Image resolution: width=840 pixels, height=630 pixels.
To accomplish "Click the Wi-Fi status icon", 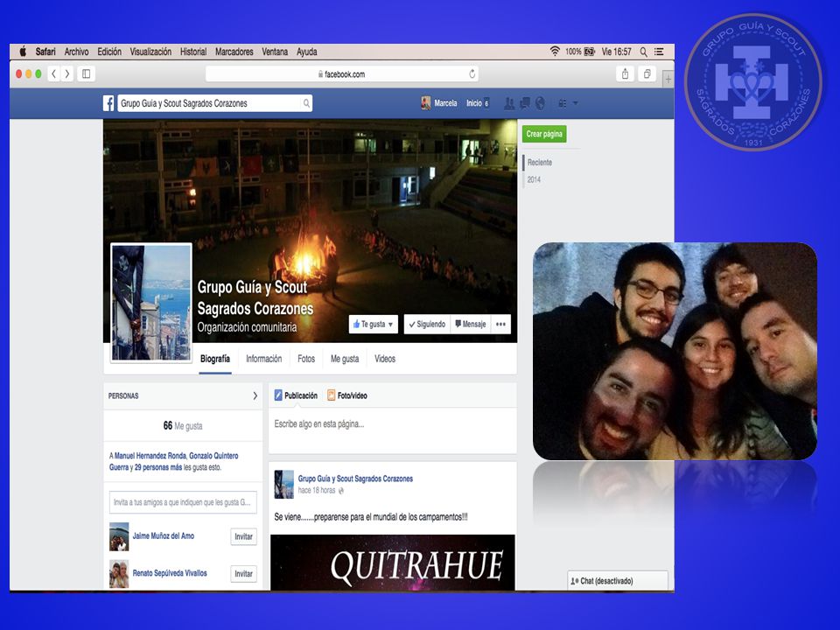I will [x=555, y=52].
